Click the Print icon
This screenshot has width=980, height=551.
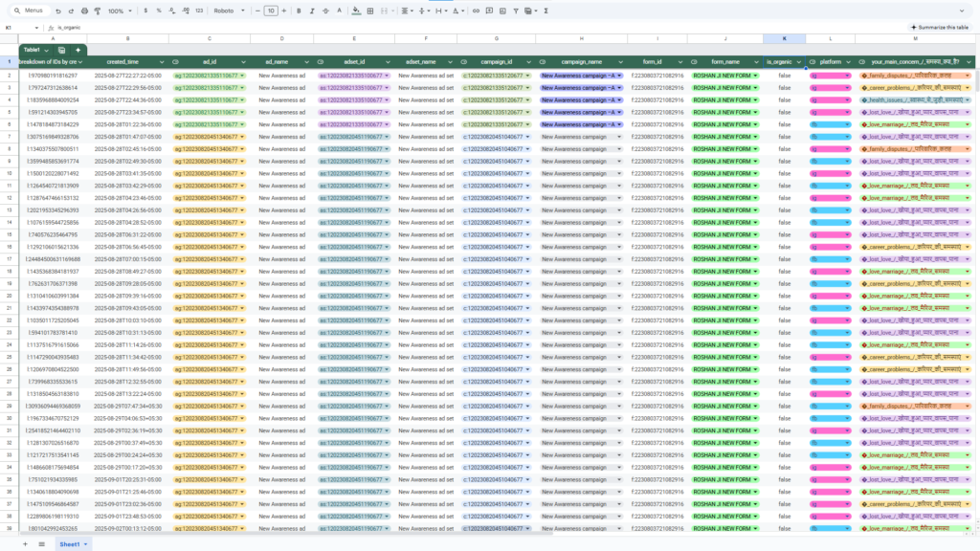coord(84,11)
